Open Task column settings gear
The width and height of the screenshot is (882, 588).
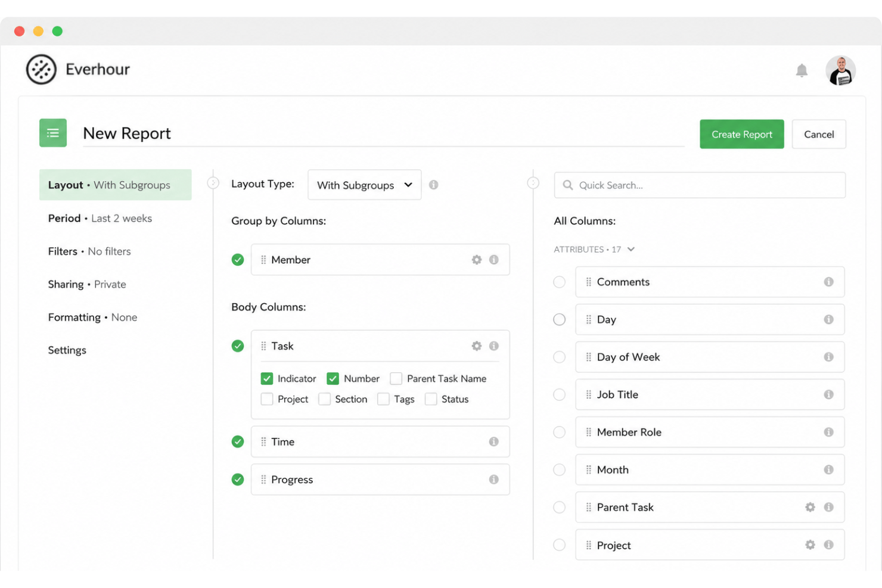coord(476,346)
